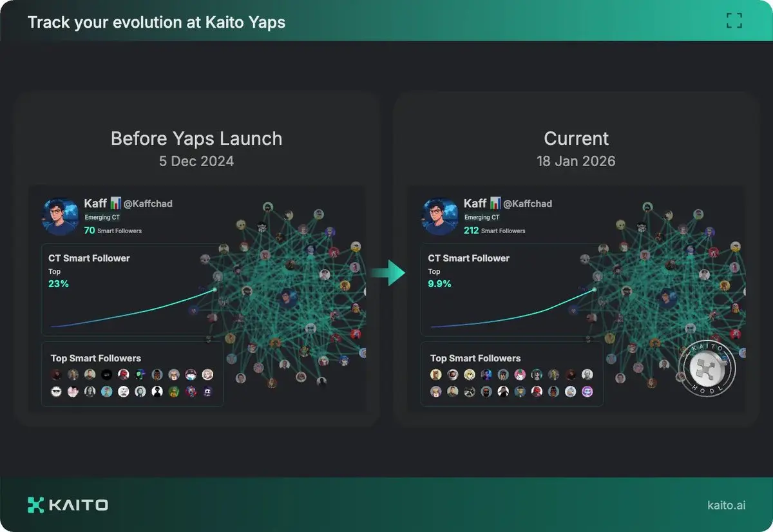Click the growth curve endpoint in the Before chart

click(x=215, y=290)
